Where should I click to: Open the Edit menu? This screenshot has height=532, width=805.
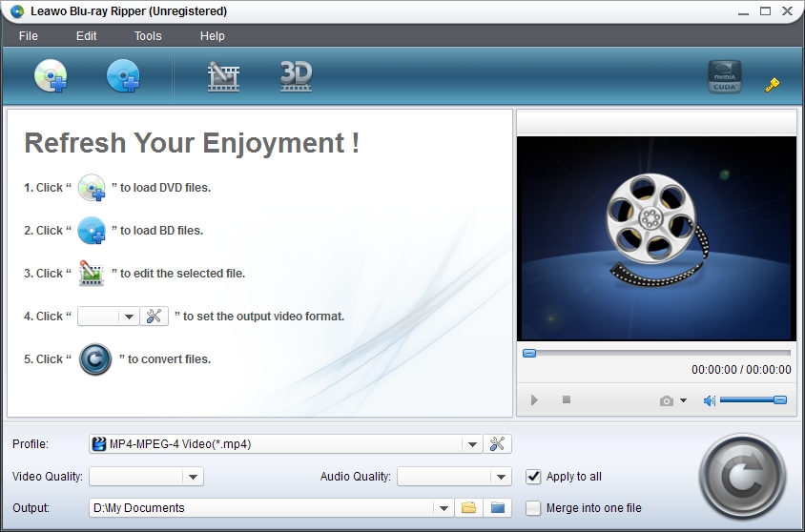point(86,36)
